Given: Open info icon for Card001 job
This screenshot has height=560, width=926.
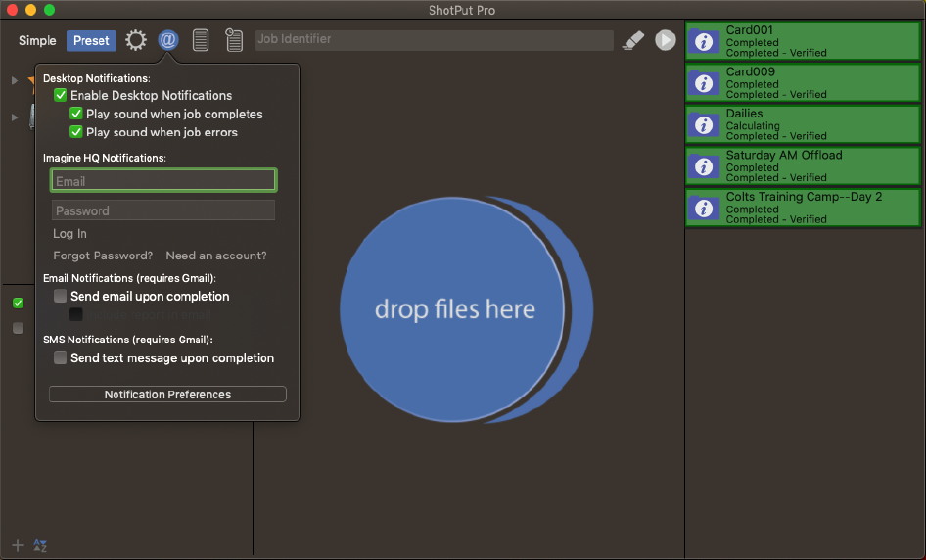Looking at the screenshot, I should pyautogui.click(x=704, y=41).
